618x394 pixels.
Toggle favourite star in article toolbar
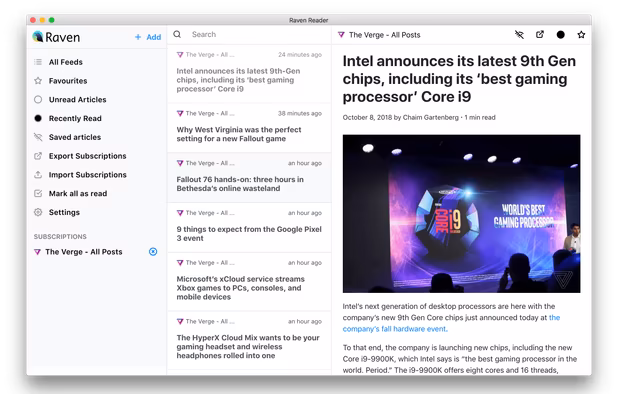click(x=581, y=35)
